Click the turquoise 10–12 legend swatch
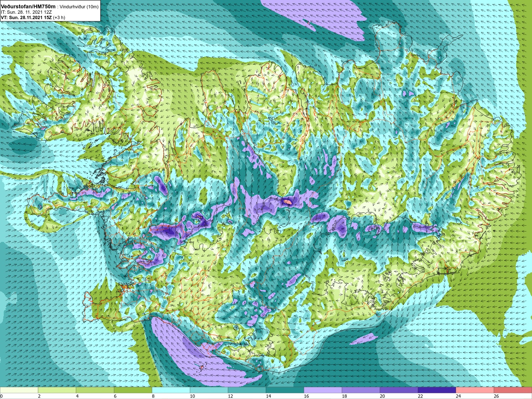The image size is (532, 399). 209,390
